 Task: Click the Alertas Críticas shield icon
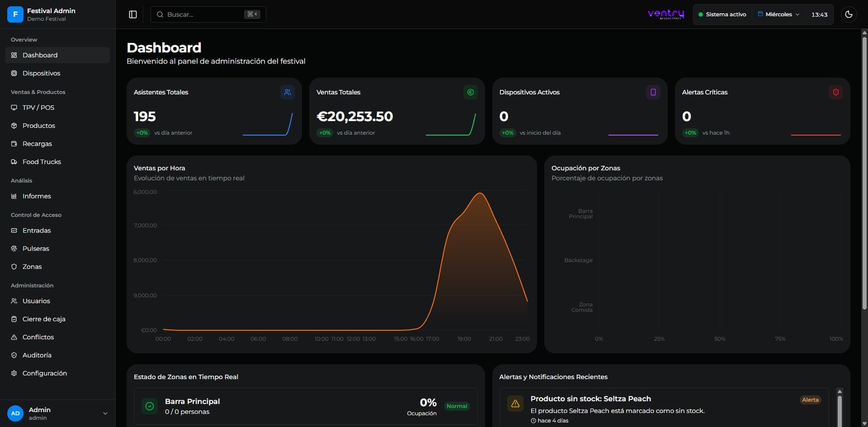835,92
